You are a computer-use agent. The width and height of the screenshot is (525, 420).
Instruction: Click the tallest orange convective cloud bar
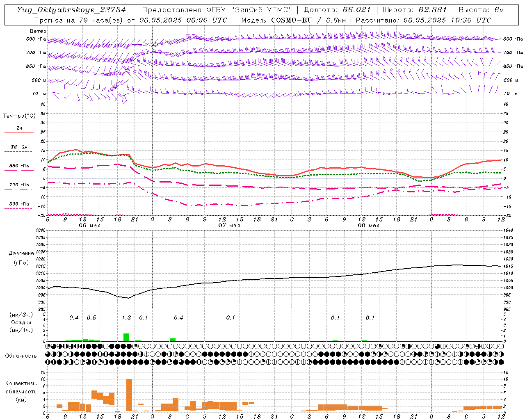click(129, 395)
